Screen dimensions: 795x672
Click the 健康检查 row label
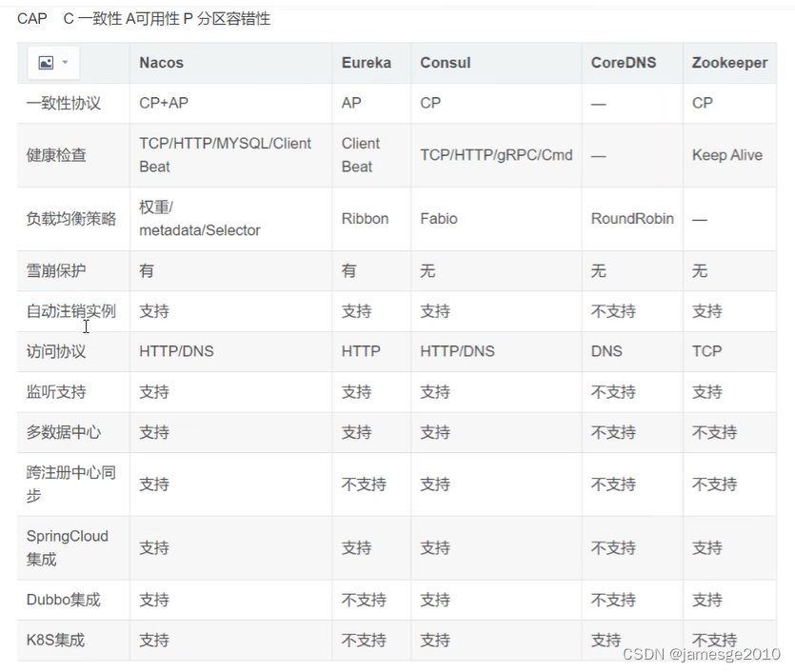(56, 155)
